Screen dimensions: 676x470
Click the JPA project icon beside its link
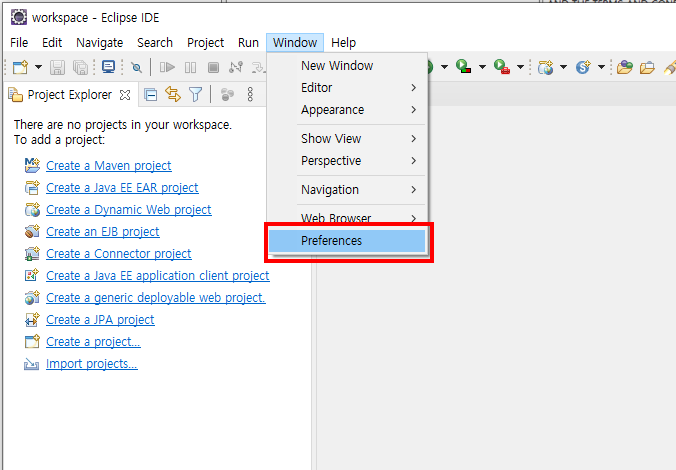pyautogui.click(x=32, y=320)
